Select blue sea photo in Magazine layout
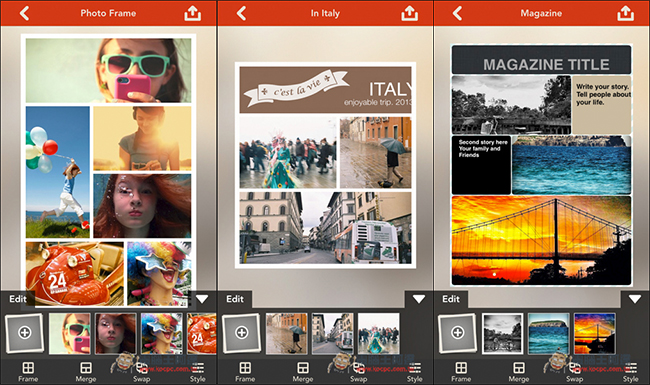The height and width of the screenshot is (385, 650). pos(572,165)
